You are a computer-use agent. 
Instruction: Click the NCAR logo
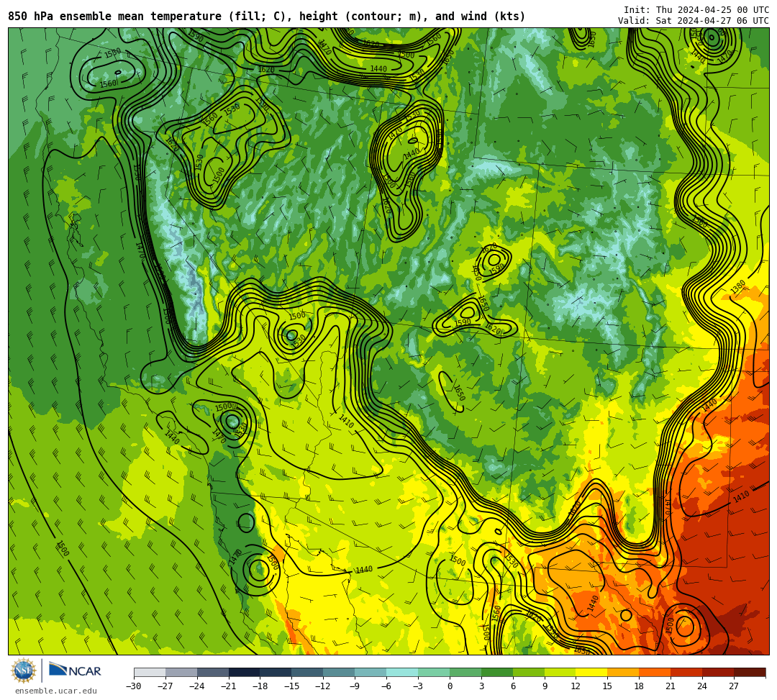click(x=75, y=671)
